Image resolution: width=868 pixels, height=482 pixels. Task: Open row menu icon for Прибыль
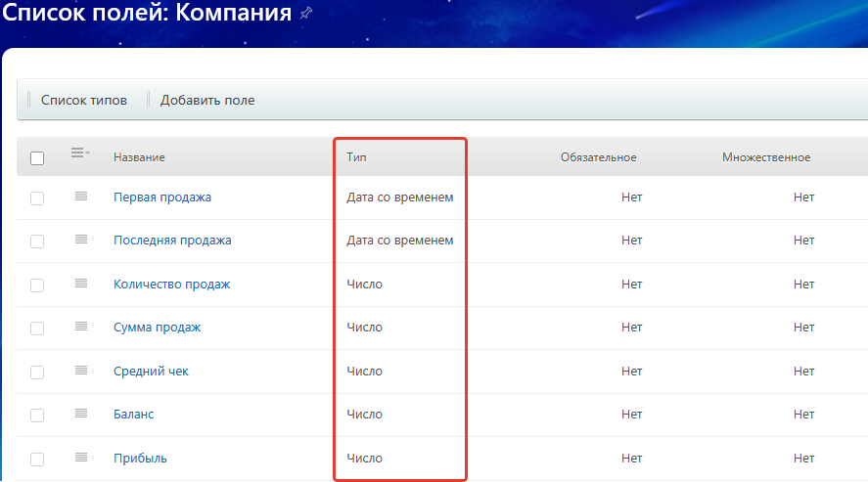[x=81, y=458]
